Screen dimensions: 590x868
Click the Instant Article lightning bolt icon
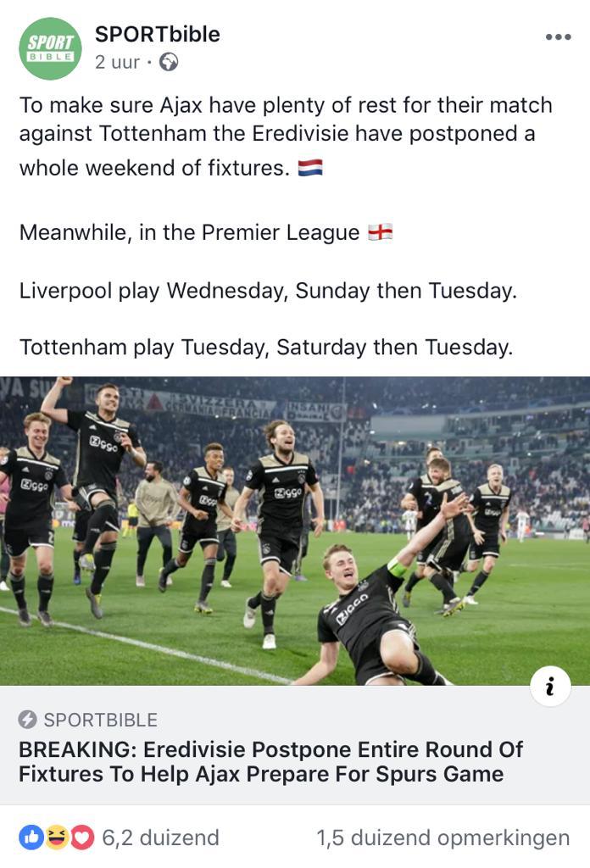(28, 720)
